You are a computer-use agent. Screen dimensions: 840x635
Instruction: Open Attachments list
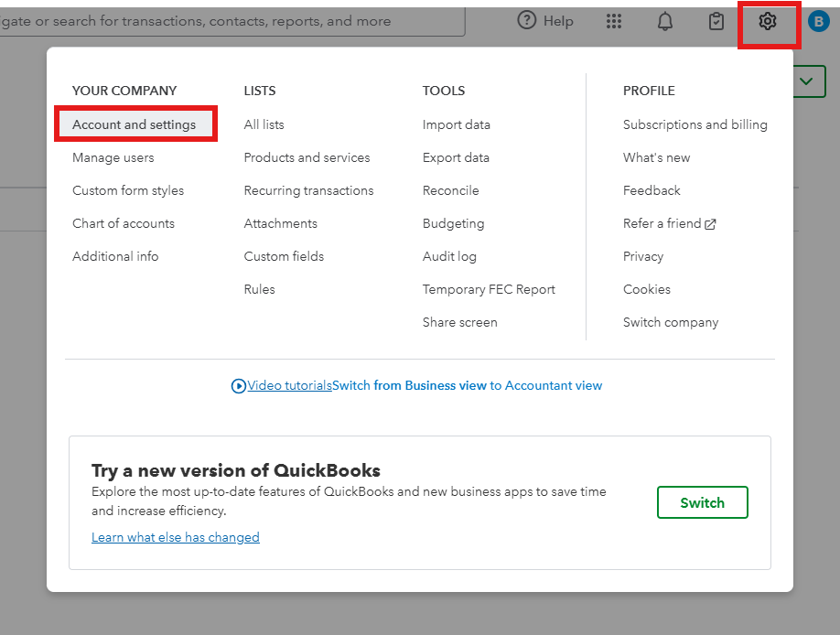[x=280, y=223]
